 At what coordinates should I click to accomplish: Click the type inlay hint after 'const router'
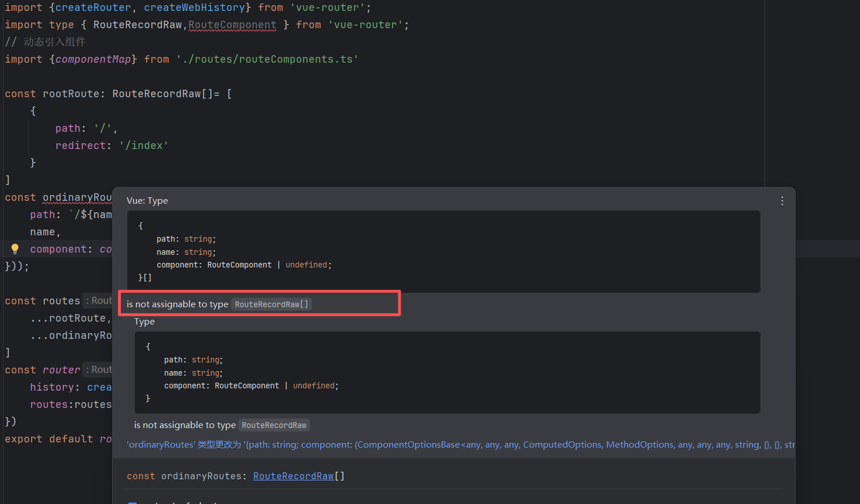98,369
